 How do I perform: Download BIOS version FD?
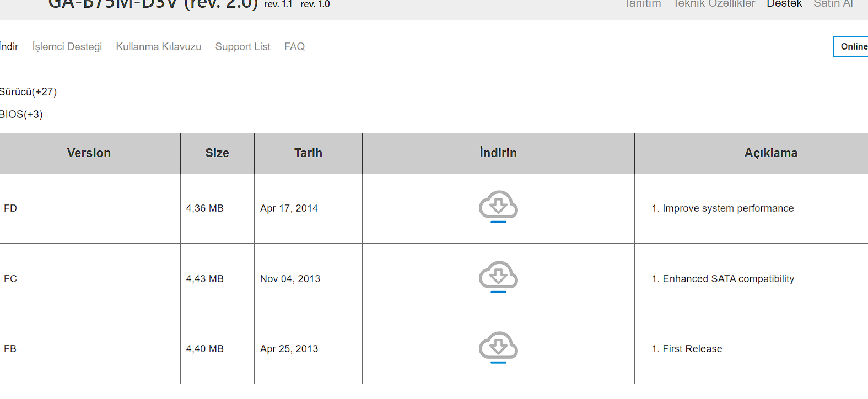(498, 207)
